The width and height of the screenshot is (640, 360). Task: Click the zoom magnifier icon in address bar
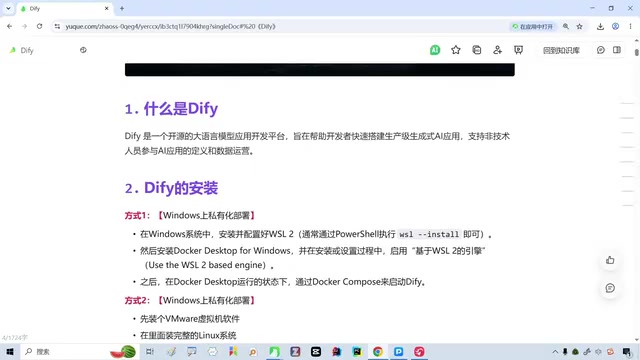coord(566,27)
